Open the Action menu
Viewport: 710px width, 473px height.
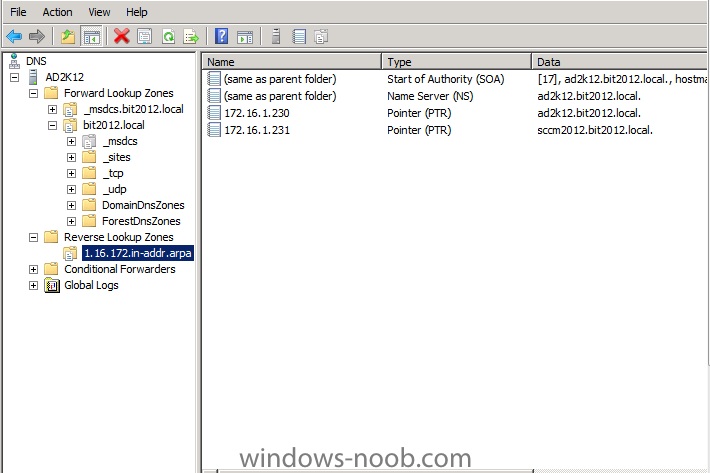point(57,12)
